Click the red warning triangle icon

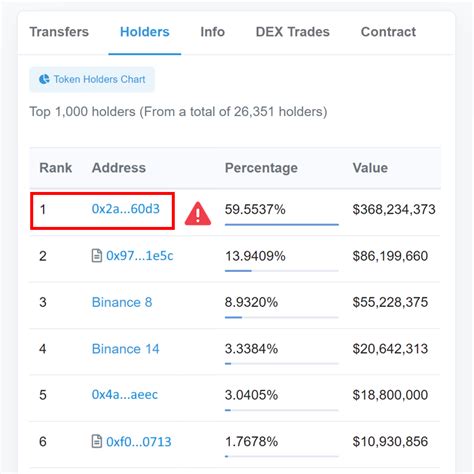pos(198,213)
